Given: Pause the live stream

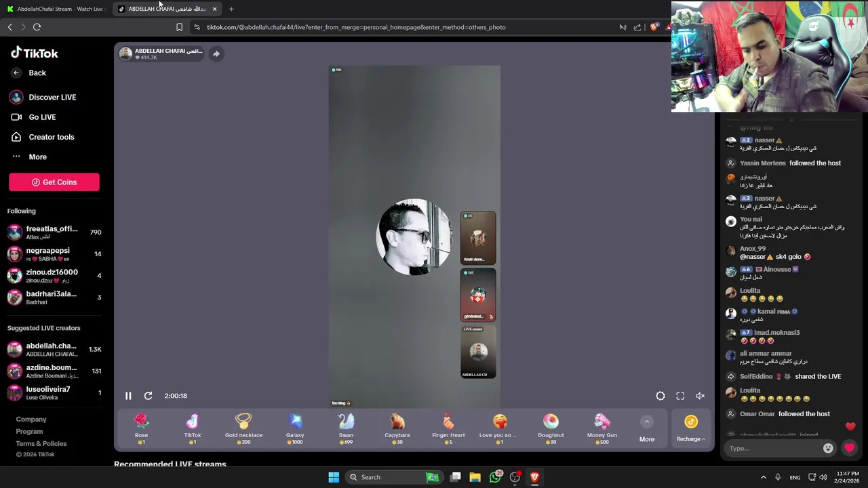Looking at the screenshot, I should pyautogui.click(x=128, y=396).
